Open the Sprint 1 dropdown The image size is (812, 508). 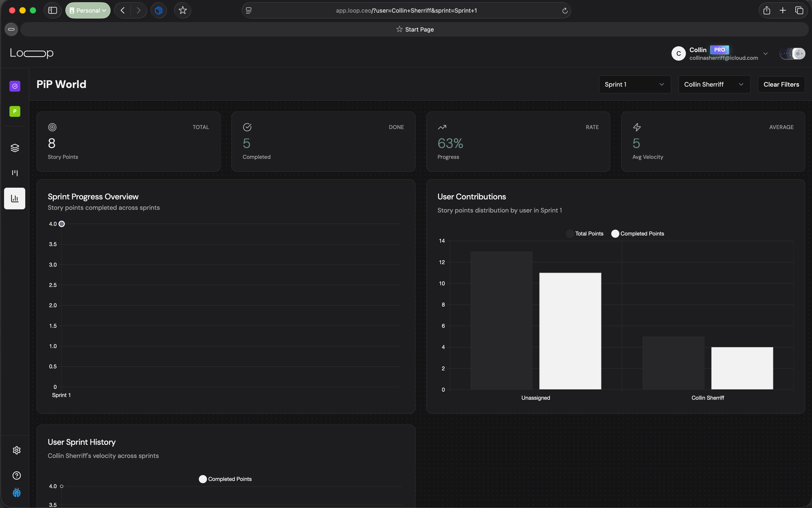[x=634, y=84]
